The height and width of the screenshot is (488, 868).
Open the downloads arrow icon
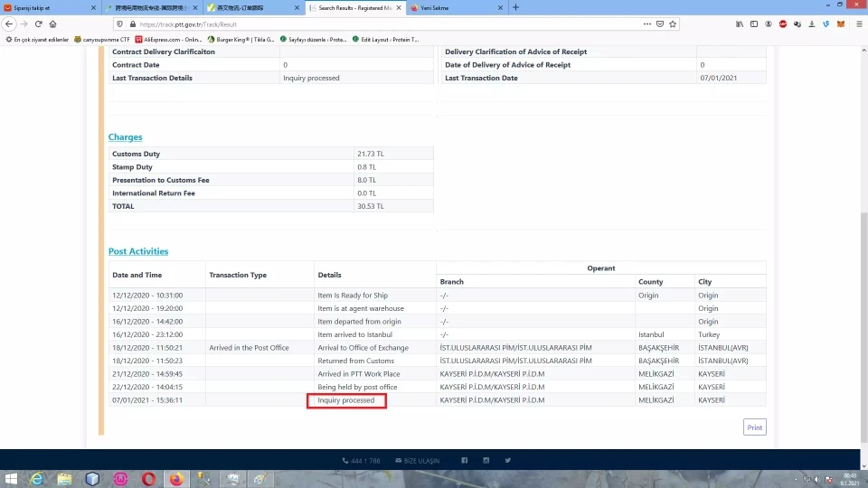812,23
